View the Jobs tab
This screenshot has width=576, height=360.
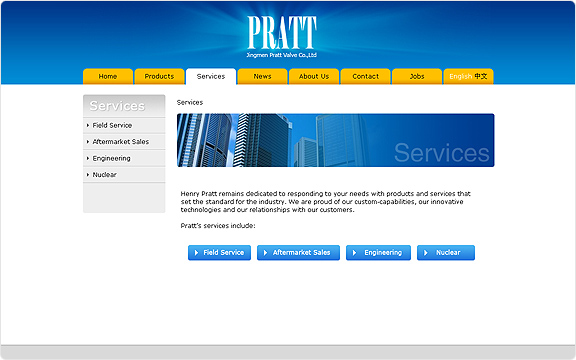(417, 76)
